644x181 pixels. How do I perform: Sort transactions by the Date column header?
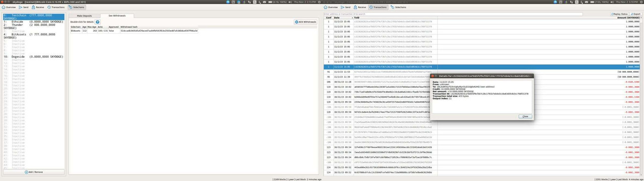[337, 18]
